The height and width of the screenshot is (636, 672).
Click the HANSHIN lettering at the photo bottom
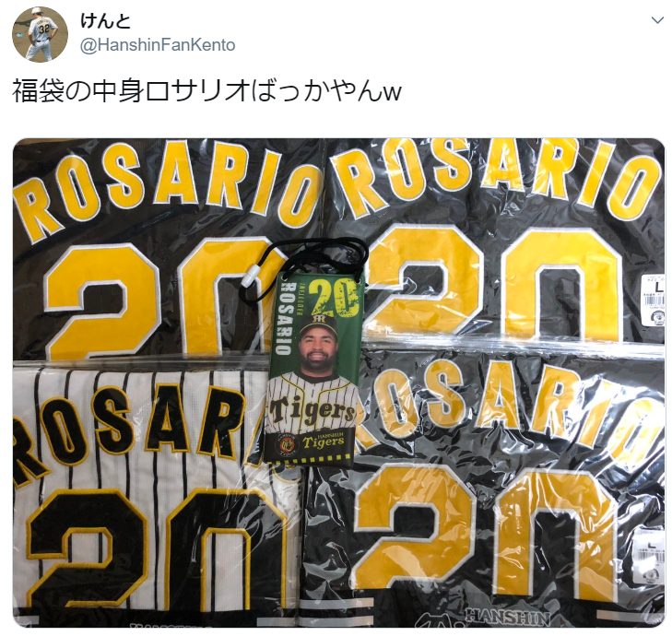508,618
